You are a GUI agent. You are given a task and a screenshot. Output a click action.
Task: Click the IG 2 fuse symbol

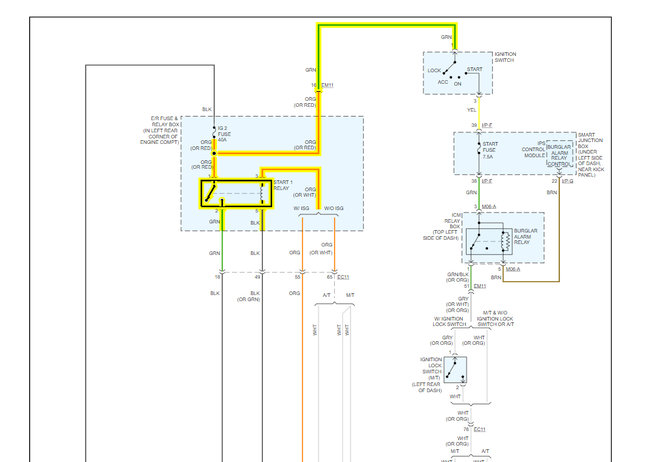tap(214, 133)
